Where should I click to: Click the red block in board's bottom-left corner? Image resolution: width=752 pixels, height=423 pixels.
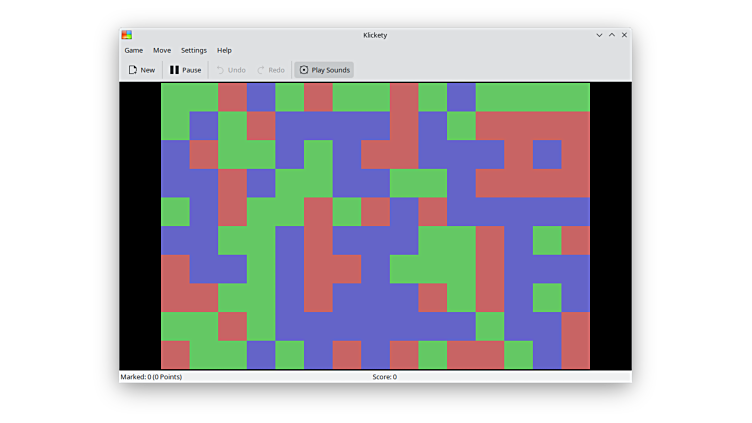pyautogui.click(x=175, y=355)
